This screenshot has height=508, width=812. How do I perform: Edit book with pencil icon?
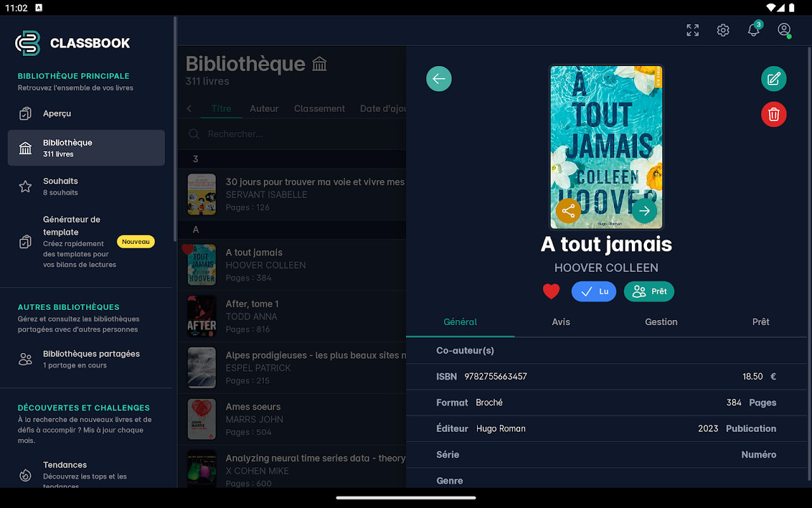(774, 79)
